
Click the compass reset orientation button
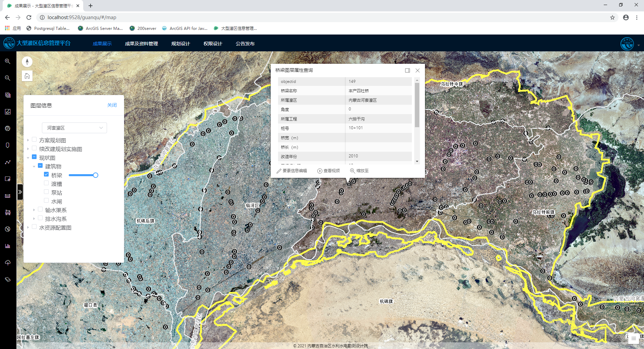click(27, 62)
